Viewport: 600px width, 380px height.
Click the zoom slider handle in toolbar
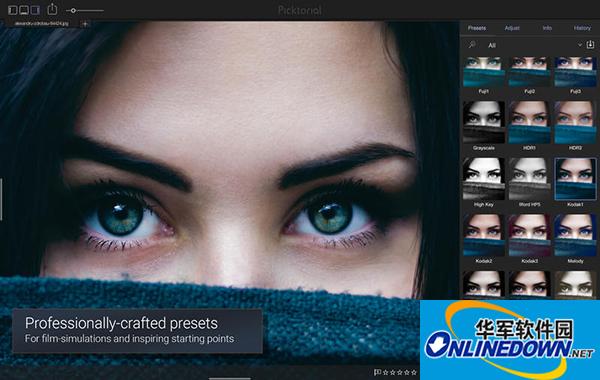tap(73, 11)
